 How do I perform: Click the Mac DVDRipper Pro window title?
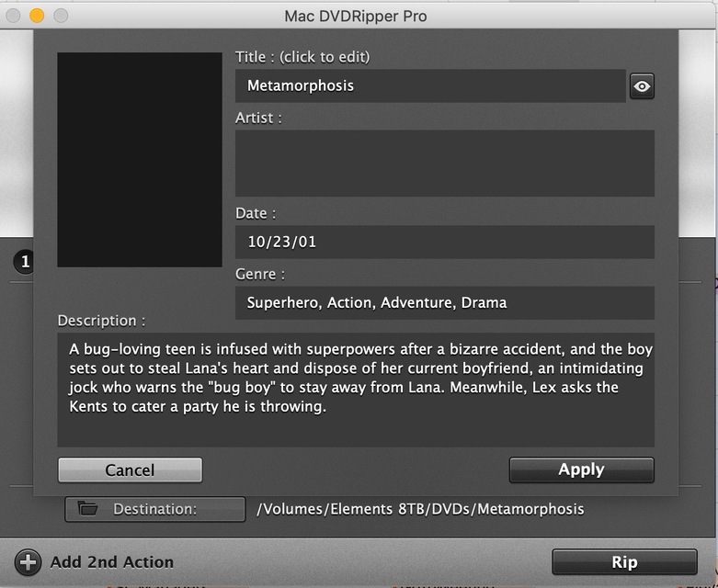pyautogui.click(x=356, y=16)
